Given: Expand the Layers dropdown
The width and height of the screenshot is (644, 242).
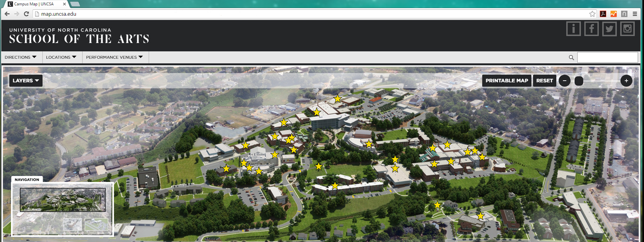Looking at the screenshot, I should pyautogui.click(x=26, y=81).
